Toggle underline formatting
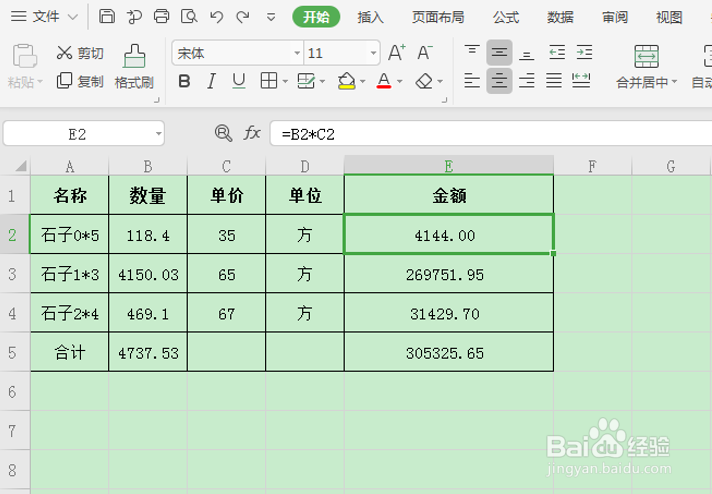Screen dimensions: 712x494 point(239,81)
